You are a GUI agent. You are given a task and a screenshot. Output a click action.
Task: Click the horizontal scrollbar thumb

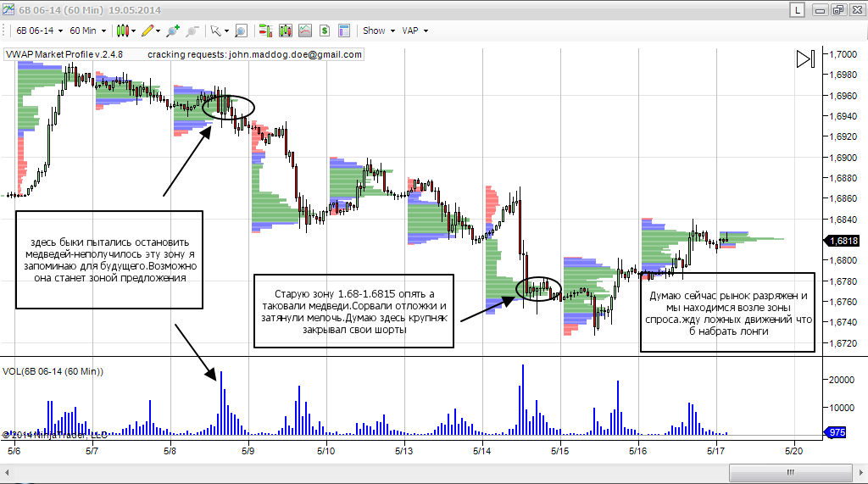point(791,472)
